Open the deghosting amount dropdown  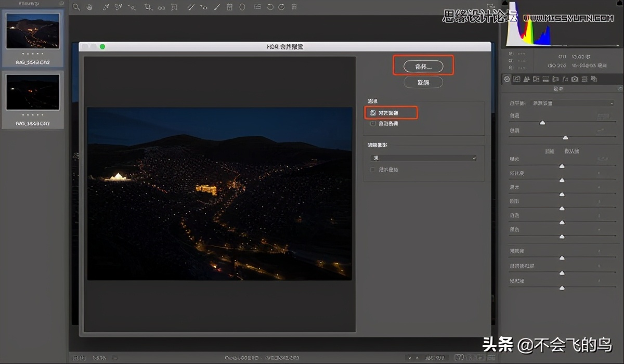pos(423,158)
